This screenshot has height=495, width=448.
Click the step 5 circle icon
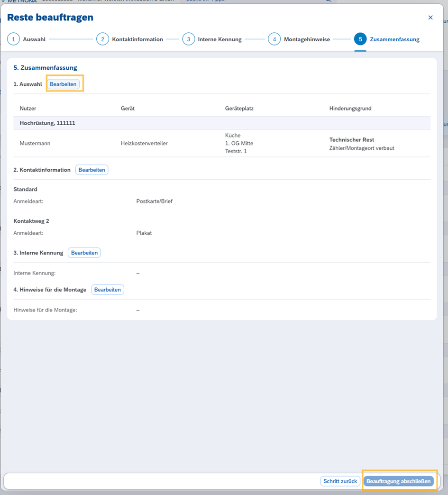360,39
